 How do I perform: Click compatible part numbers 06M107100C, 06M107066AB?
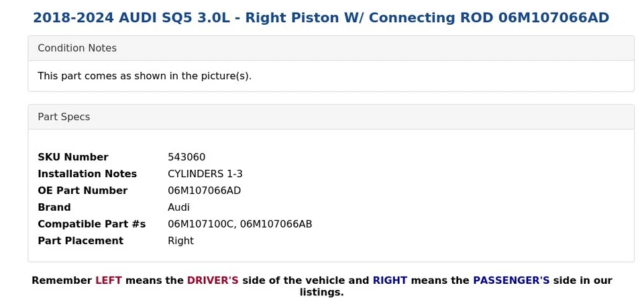239,224
